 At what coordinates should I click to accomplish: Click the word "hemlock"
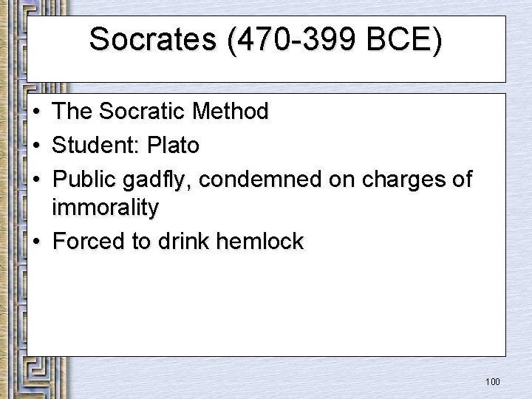coord(260,241)
